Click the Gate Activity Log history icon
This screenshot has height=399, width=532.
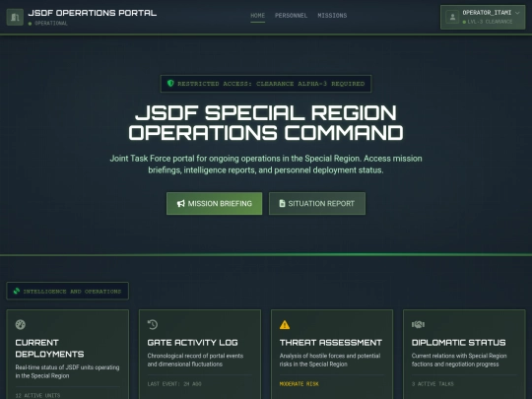point(153,324)
